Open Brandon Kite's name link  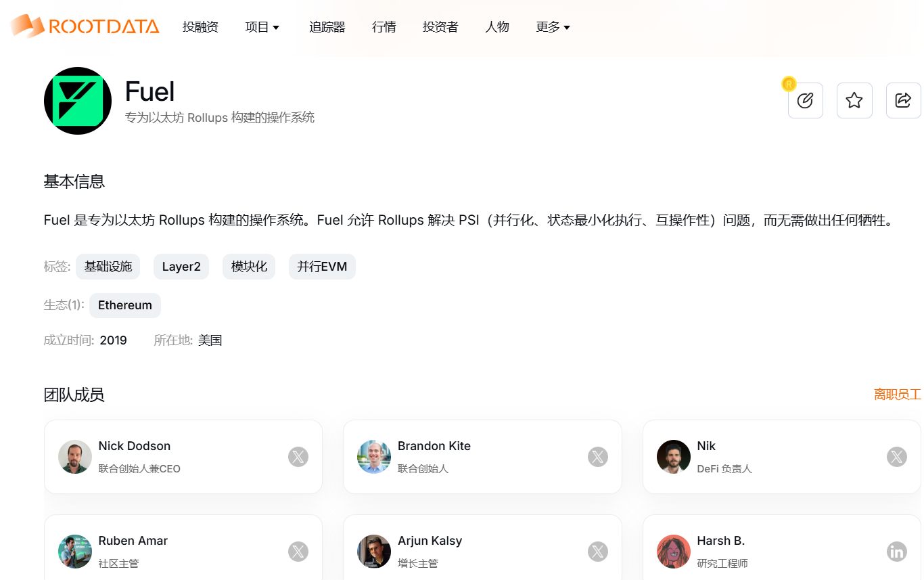(434, 446)
